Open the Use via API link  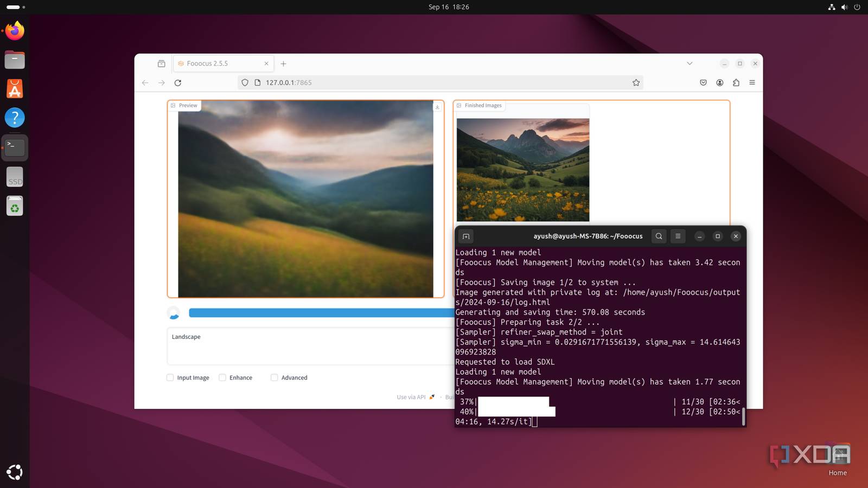(x=415, y=397)
